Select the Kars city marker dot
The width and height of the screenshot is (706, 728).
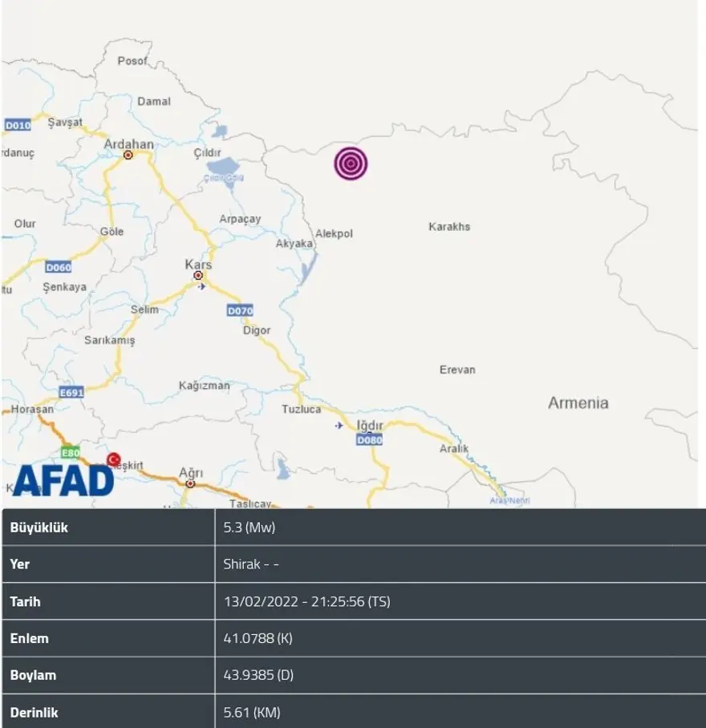(x=198, y=275)
